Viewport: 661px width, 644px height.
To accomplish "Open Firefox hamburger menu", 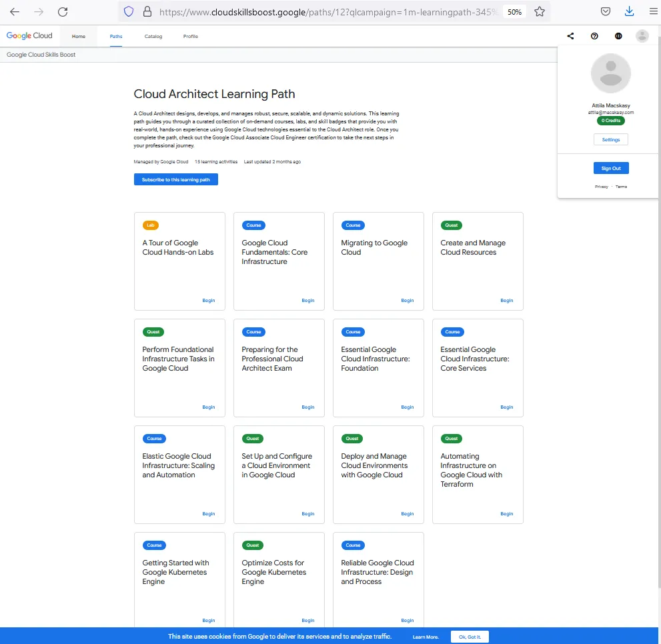I will tap(654, 12).
